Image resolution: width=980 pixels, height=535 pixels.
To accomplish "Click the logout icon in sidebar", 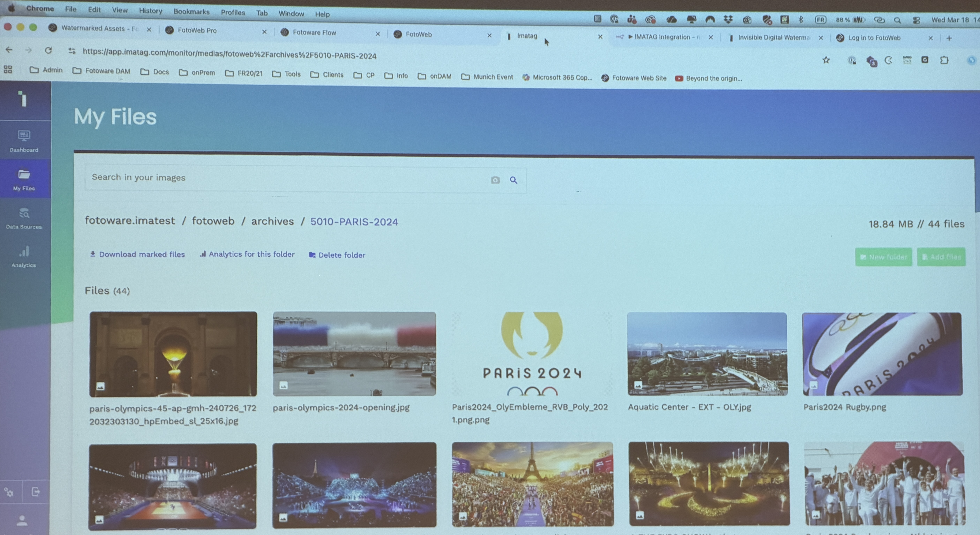I will (35, 492).
